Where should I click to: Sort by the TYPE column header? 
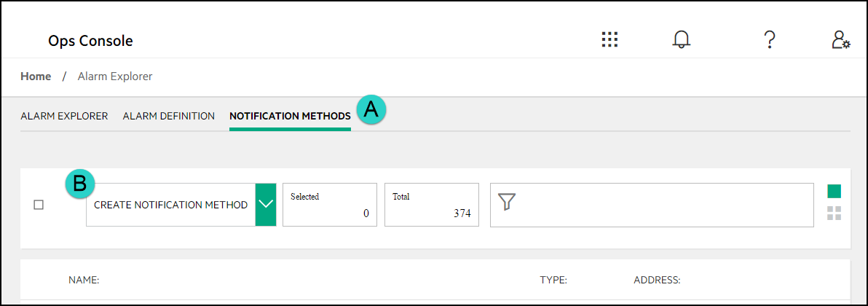coord(553,280)
